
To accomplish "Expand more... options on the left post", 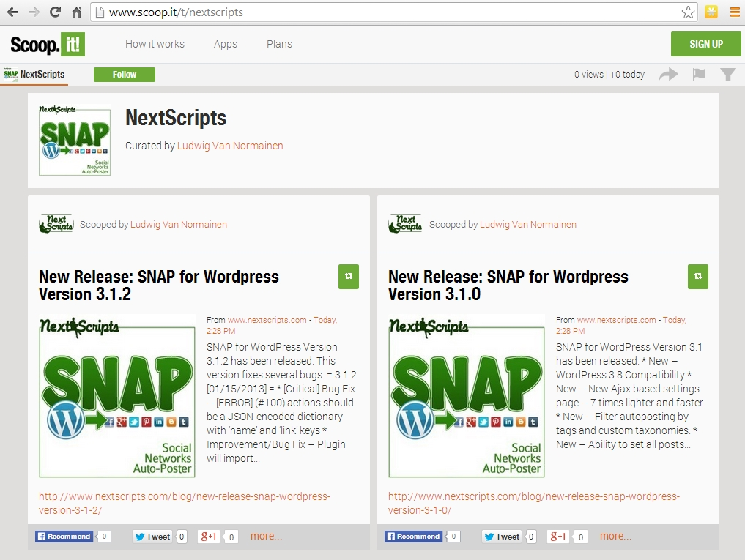I will pyautogui.click(x=265, y=535).
